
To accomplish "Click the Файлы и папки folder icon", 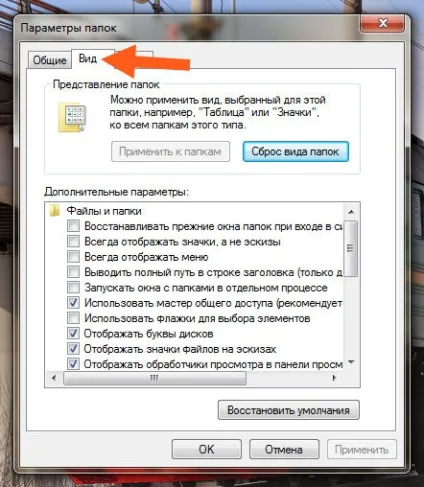I will coord(54,211).
